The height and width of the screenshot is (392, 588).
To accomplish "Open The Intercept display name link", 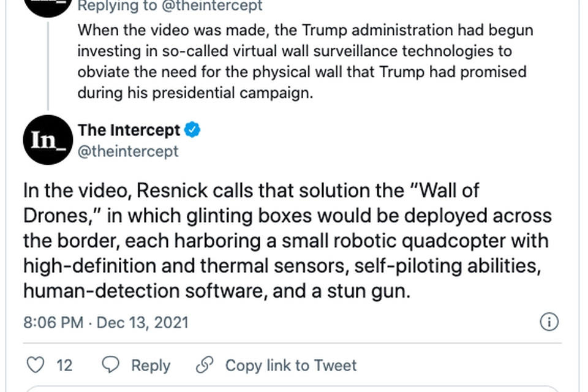I will point(129,130).
